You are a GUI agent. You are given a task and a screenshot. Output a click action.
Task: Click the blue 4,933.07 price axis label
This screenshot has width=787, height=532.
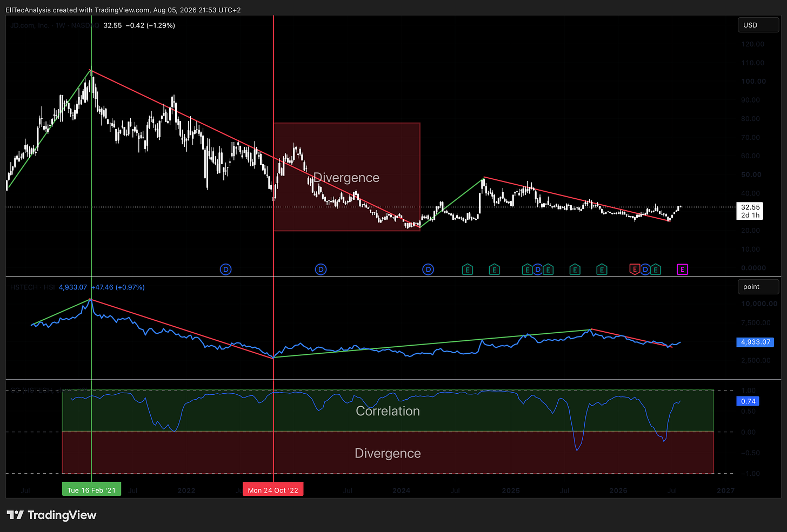tap(755, 342)
